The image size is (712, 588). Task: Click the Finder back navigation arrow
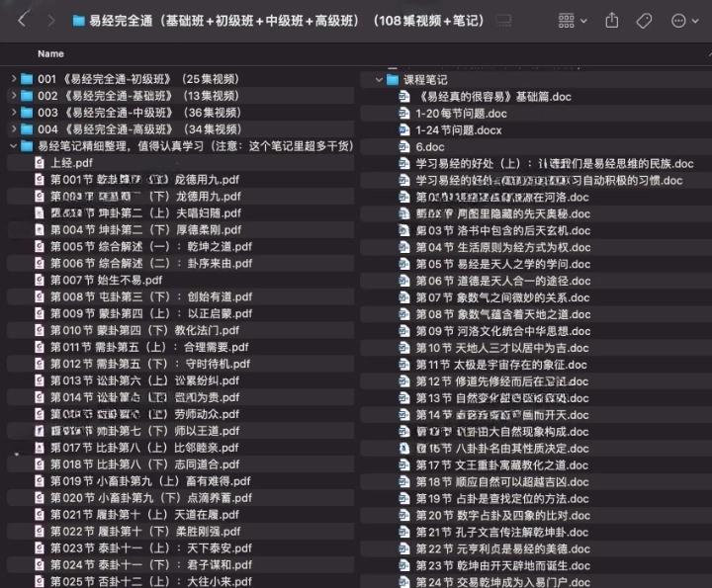pyautogui.click(x=21, y=21)
